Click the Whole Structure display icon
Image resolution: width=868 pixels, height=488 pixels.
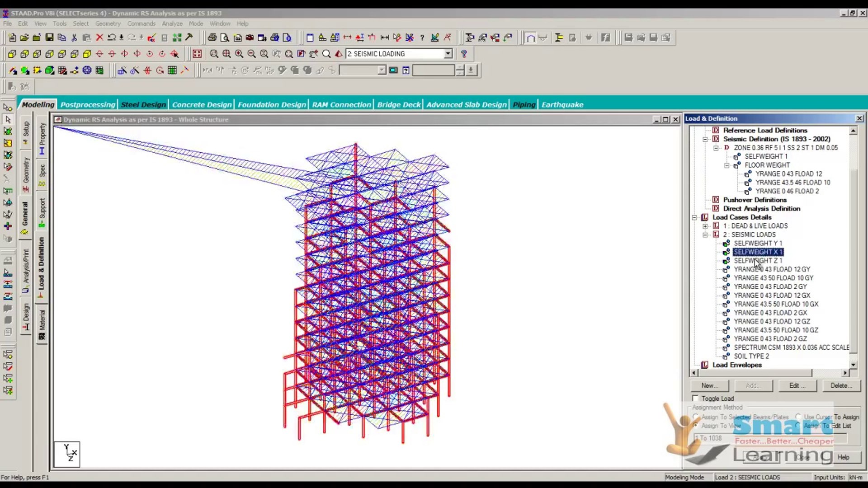click(x=197, y=54)
